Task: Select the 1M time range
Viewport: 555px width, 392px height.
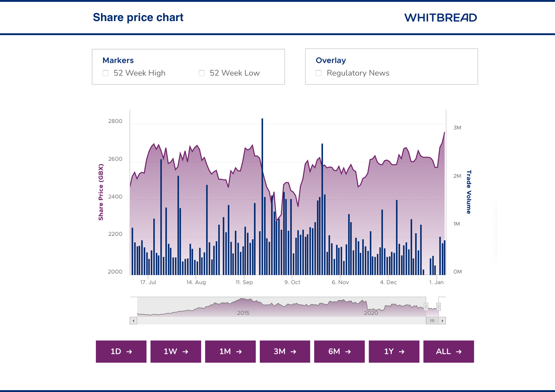Action: coord(230,351)
